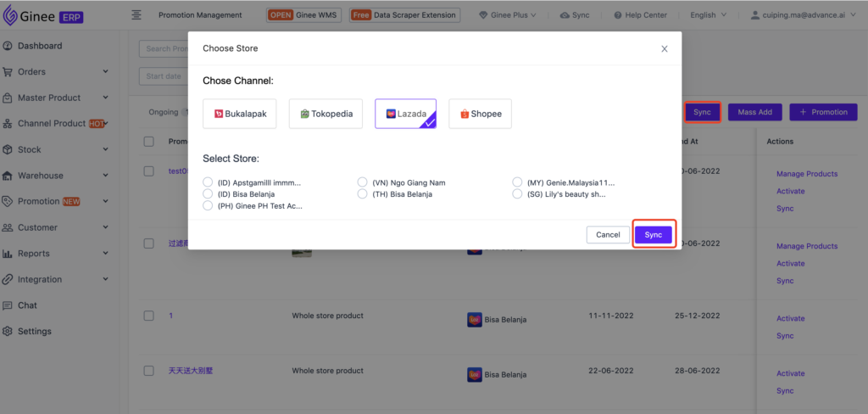Screen dimensions: 868x414
Task: Click Lazada icon in 天天送大別墅 row
Action: [474, 375]
